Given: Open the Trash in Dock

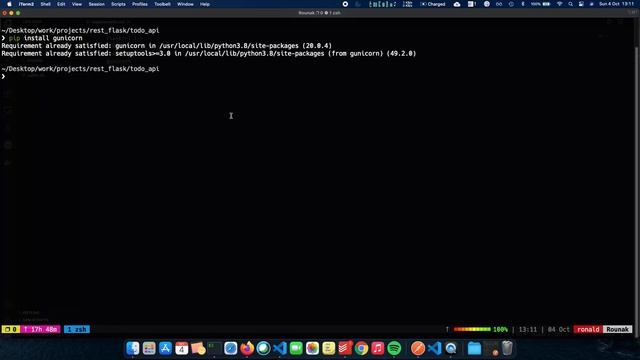Looking at the screenshot, I should (x=507, y=348).
